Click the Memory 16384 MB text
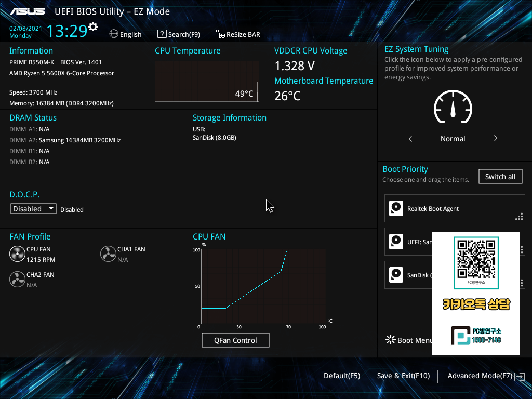Image resolution: width=532 pixels, height=399 pixels. tap(61, 103)
